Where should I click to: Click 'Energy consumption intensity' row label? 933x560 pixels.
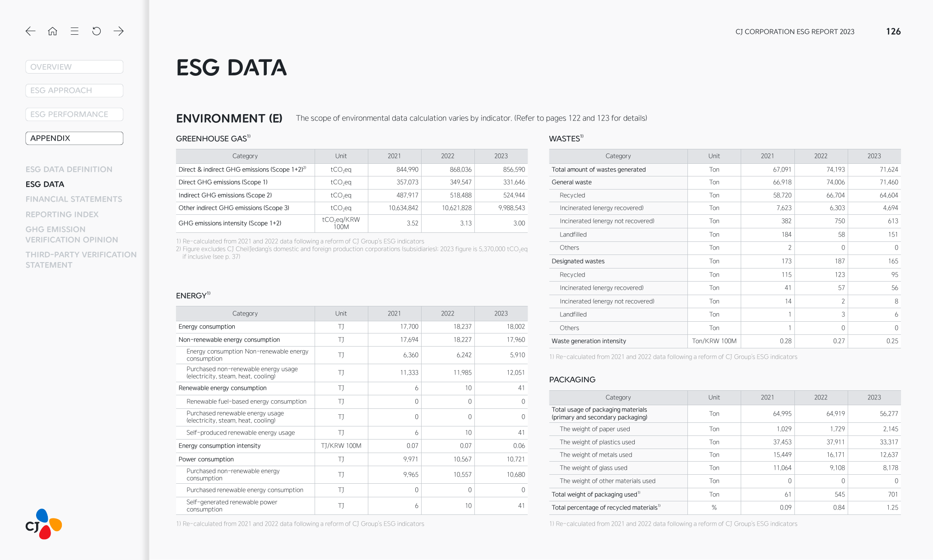tap(219, 446)
